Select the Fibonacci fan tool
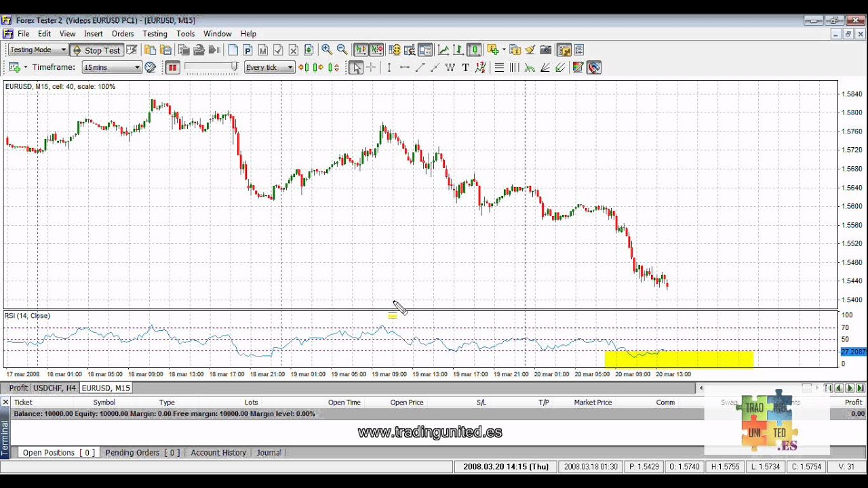Image resolution: width=868 pixels, height=488 pixels. click(x=545, y=67)
